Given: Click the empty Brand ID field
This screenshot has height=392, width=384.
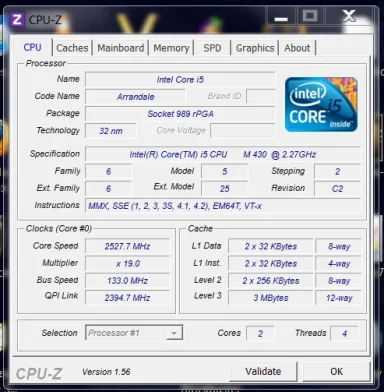Looking at the screenshot, I should pos(261,97).
